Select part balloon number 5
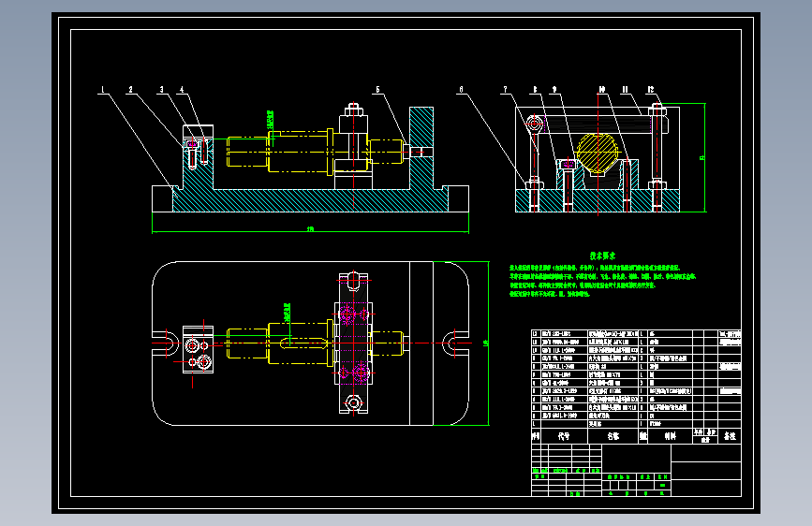 pos(377,90)
